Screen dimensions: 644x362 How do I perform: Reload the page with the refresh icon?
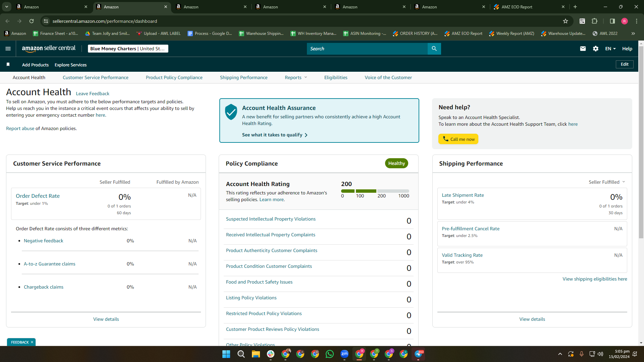click(x=32, y=21)
